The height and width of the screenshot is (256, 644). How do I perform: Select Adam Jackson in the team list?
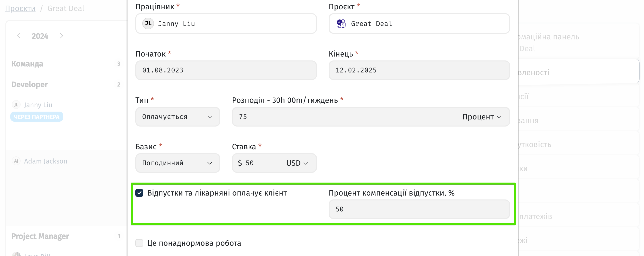(x=46, y=161)
